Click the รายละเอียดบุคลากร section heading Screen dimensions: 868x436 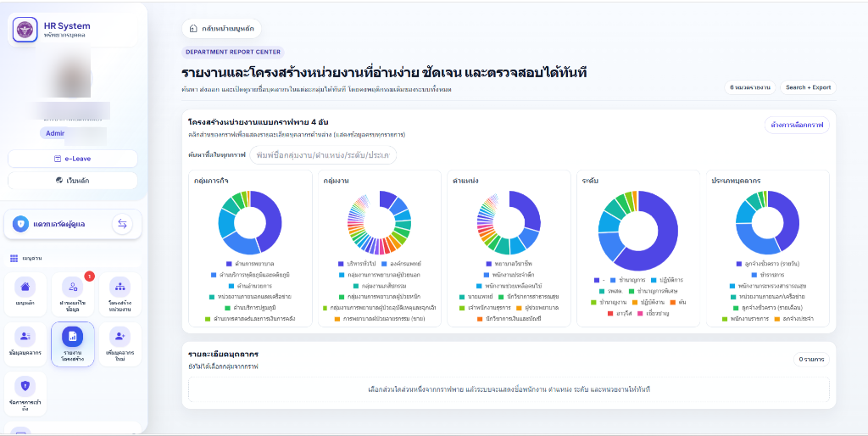[223, 354]
